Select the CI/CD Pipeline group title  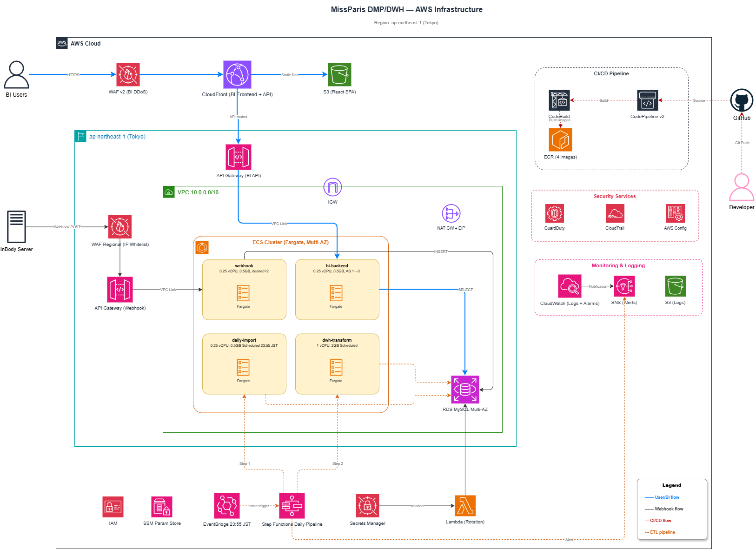pyautogui.click(x=611, y=73)
